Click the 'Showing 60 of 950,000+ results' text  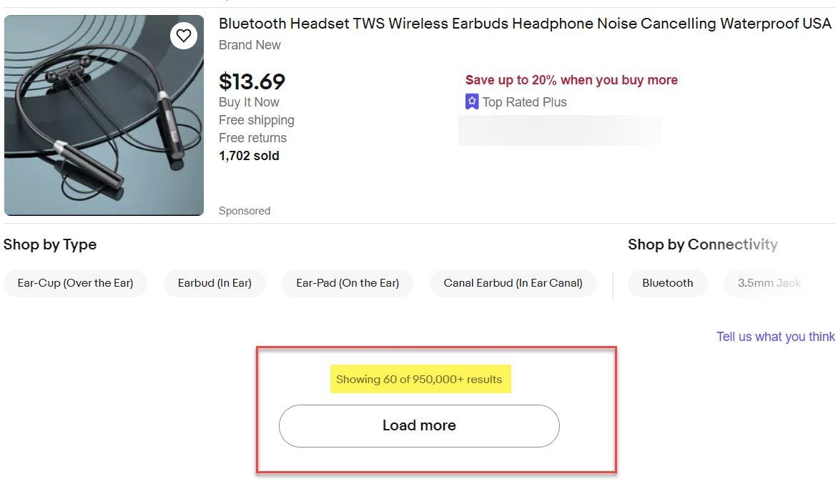click(419, 380)
